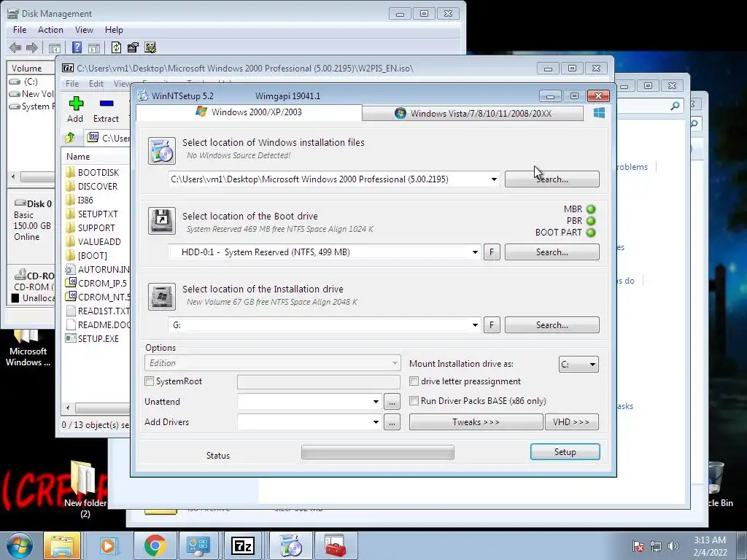
Task: Check Run Driver Packs BASE option
Action: (414, 400)
